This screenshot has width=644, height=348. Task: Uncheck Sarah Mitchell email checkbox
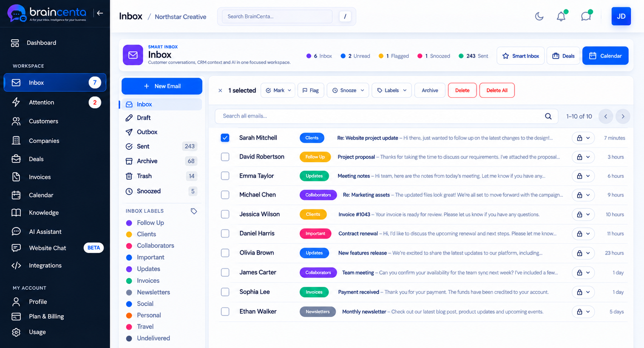[x=225, y=138]
